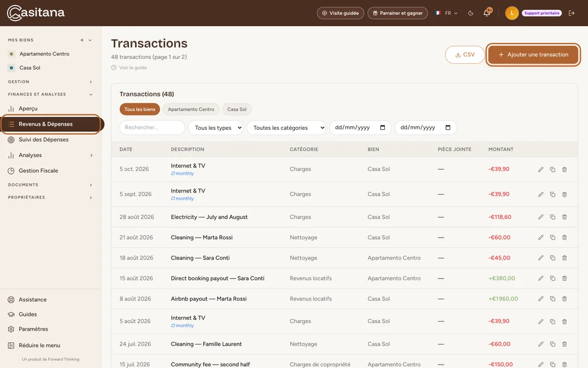This screenshot has width=588, height=368.
Task: Open Gestion Fiscale in the sidebar
Action: (38, 171)
